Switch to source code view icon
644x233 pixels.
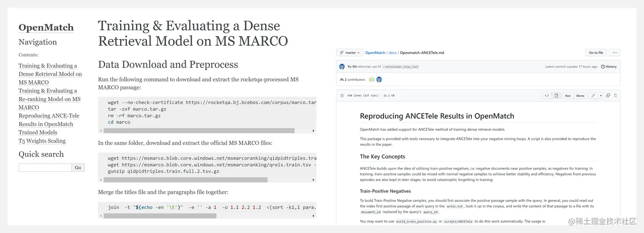tap(546, 96)
